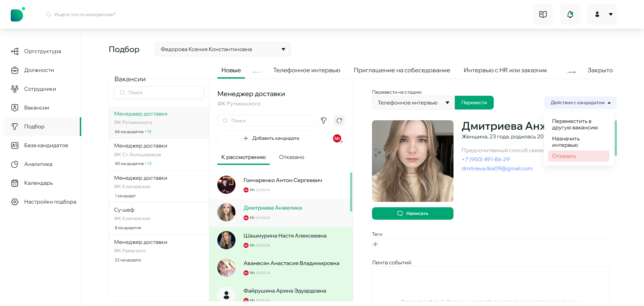This screenshot has height=306, width=644.
Task: Open the knowledge book icon
Action: point(543,14)
